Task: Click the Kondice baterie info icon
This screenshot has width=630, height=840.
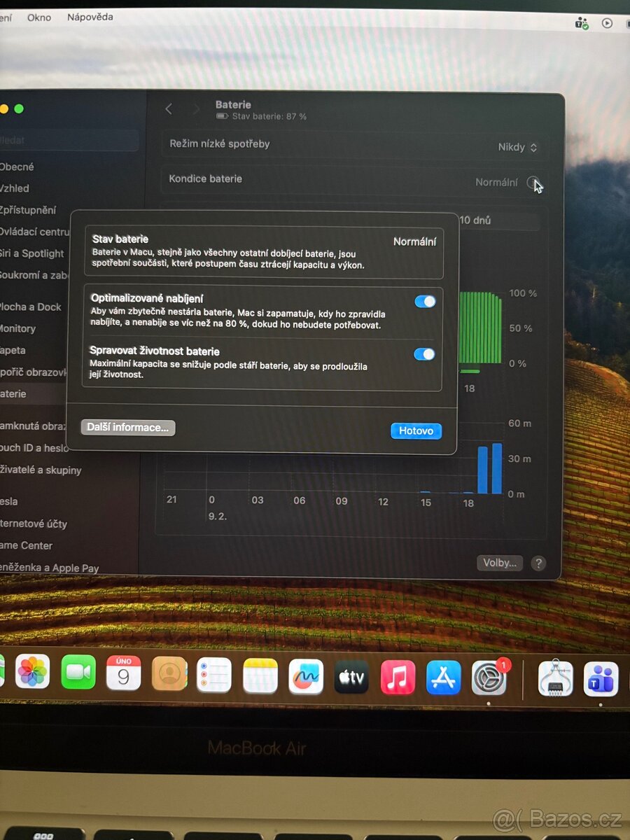Action: [x=533, y=182]
